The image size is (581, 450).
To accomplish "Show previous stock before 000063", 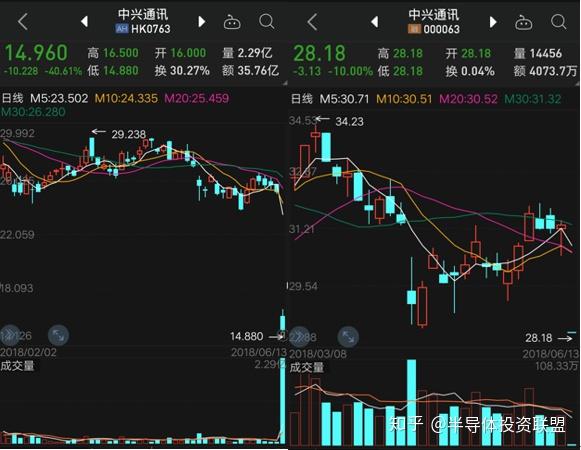I will 375,21.
